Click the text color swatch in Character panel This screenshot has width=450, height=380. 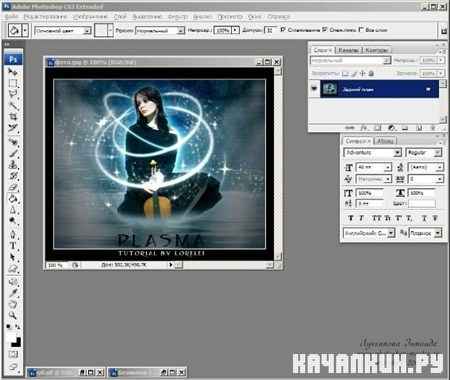coord(422,204)
